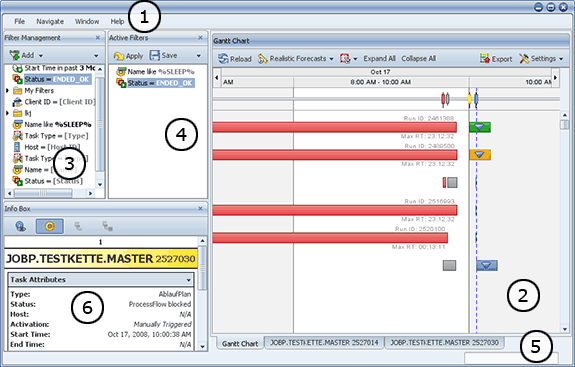Click the red zoom icon in the Gantt toolbar

pyautogui.click(x=345, y=59)
